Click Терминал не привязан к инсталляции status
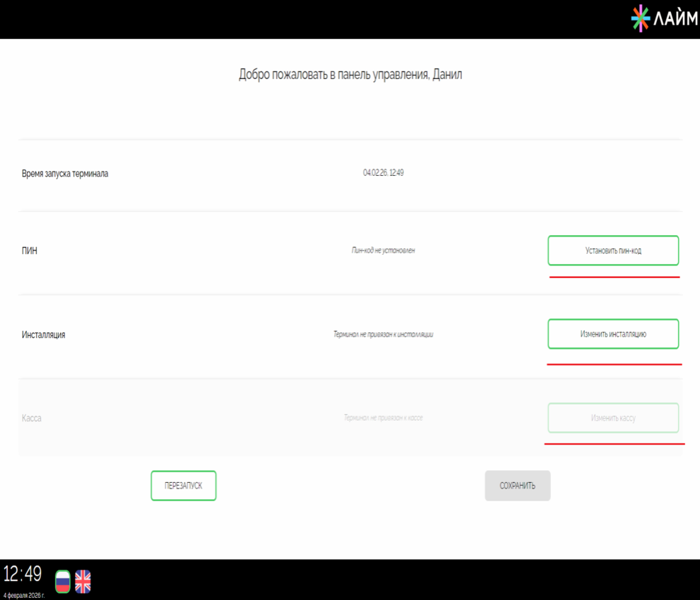700x600 pixels. [x=383, y=335]
